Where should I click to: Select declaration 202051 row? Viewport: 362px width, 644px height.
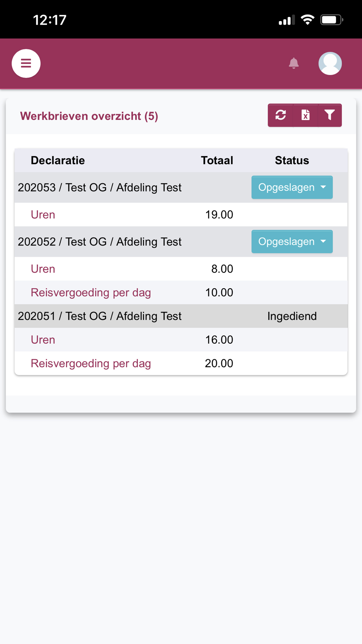[x=100, y=316]
